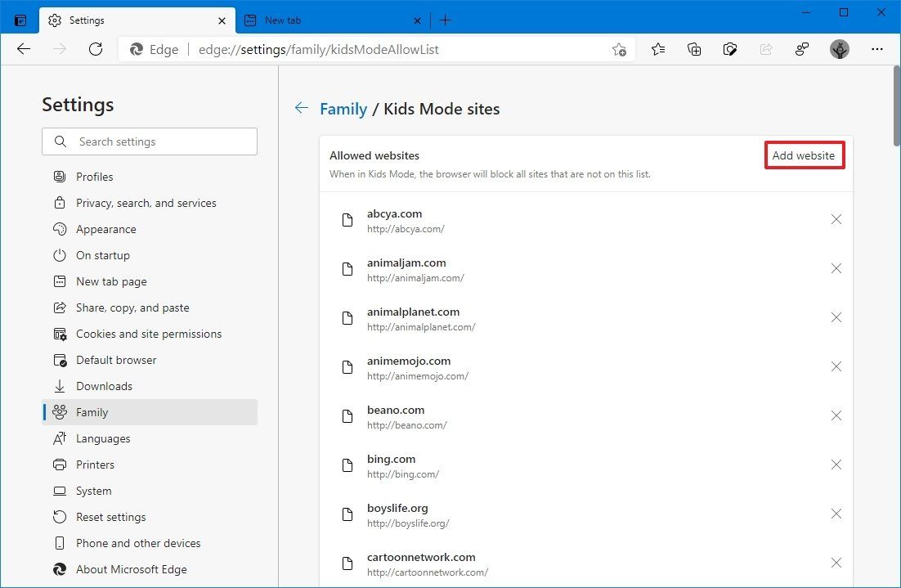The height and width of the screenshot is (588, 901).
Task: Navigate back using the back arrow
Action: pos(24,49)
